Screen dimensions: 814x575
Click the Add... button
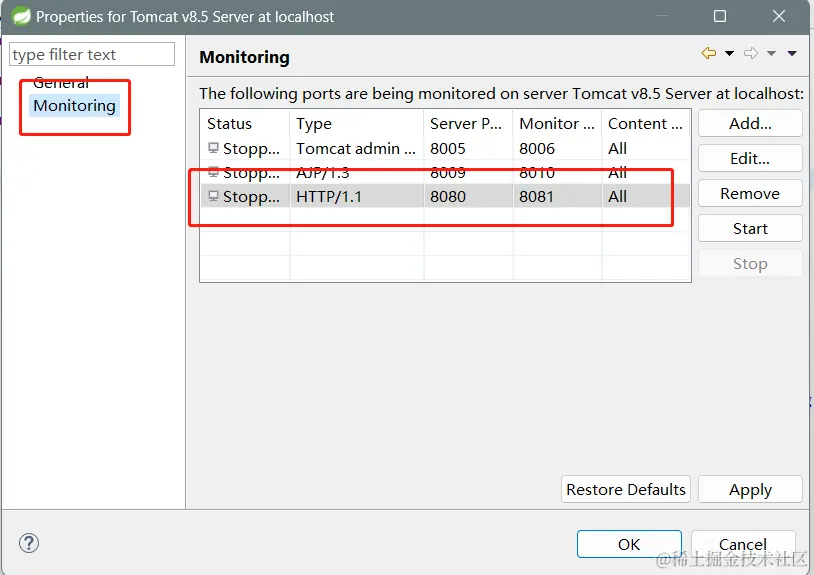click(x=750, y=124)
